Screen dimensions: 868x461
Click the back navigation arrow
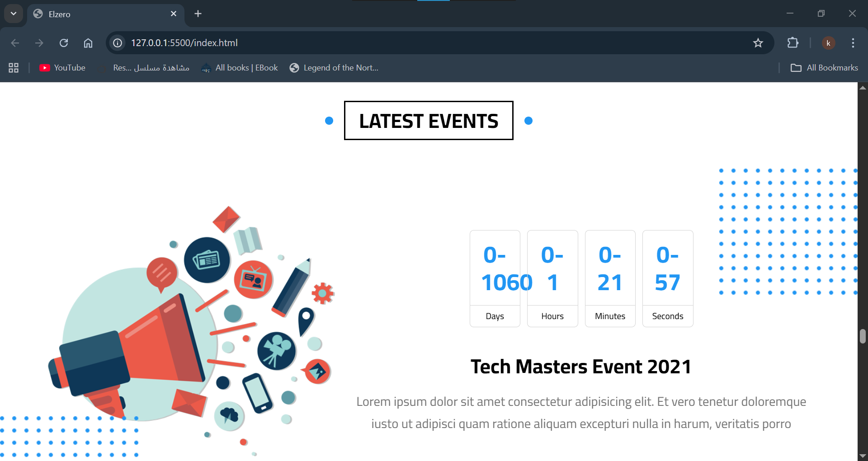[15, 43]
